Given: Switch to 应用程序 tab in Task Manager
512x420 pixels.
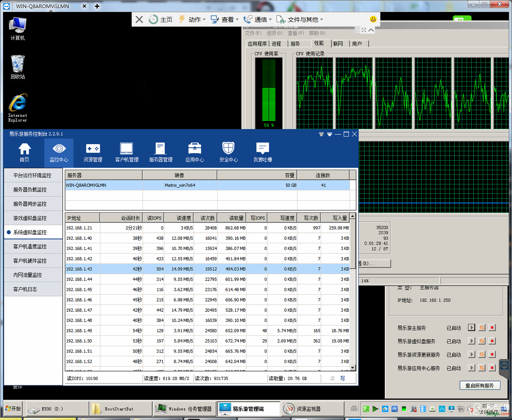Looking at the screenshot, I should [258, 44].
